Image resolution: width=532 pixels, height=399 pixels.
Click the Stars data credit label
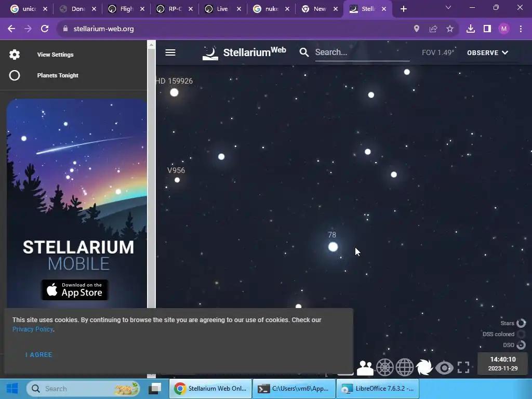coord(507,323)
